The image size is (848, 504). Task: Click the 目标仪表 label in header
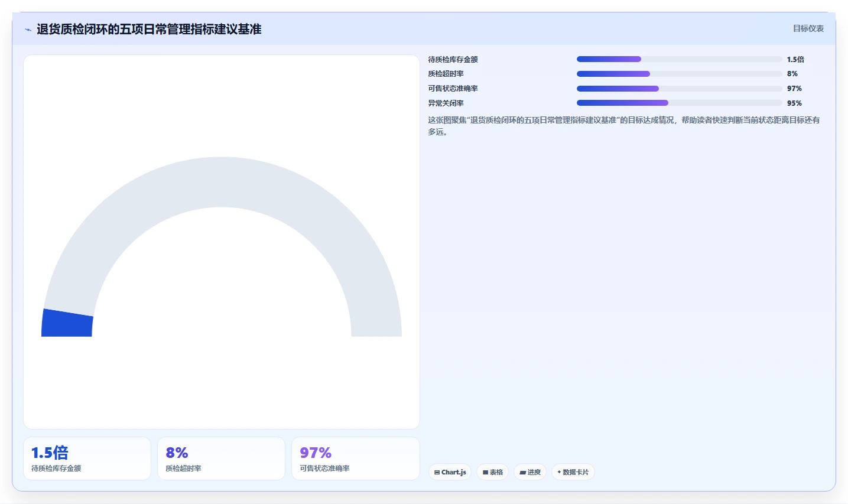808,28
